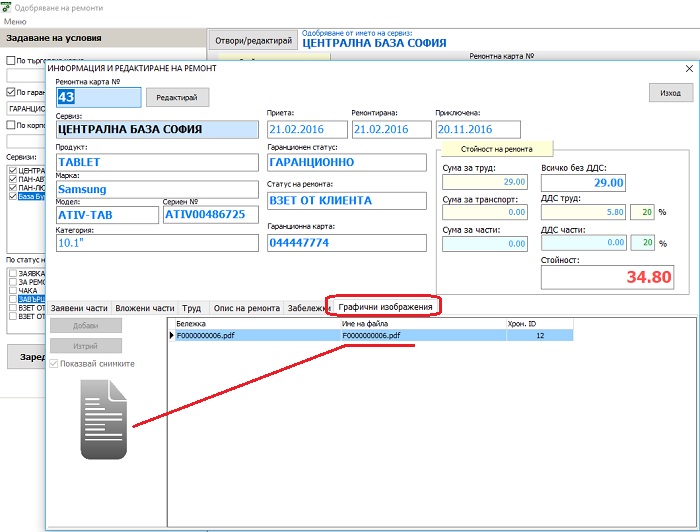The width and height of the screenshot is (700, 532).
Task: Click Гаранционен статус field ГАРАНЦИОННО
Action: tap(347, 162)
